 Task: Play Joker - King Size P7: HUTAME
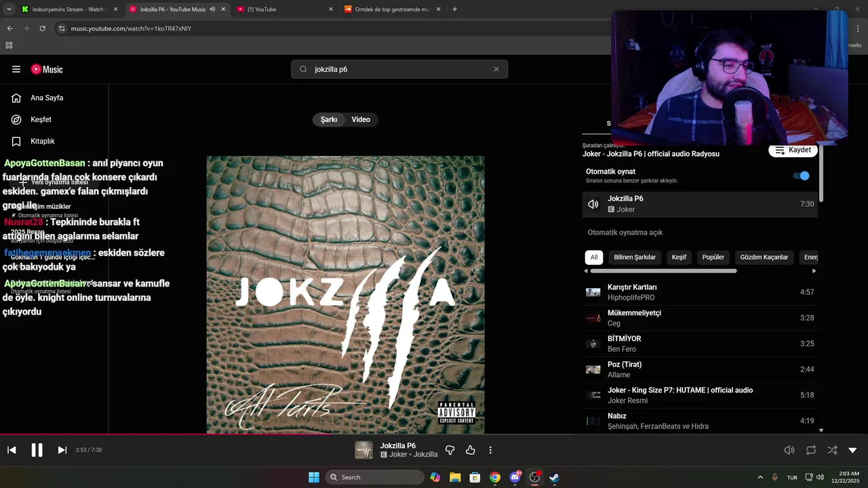coord(700,395)
